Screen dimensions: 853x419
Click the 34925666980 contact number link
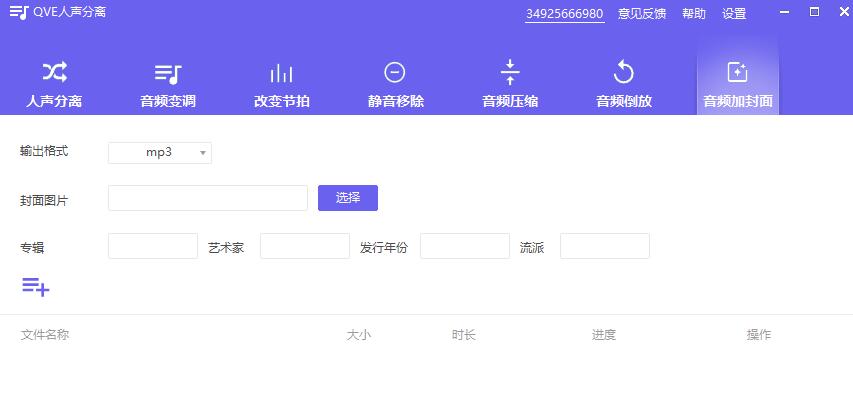click(x=565, y=14)
